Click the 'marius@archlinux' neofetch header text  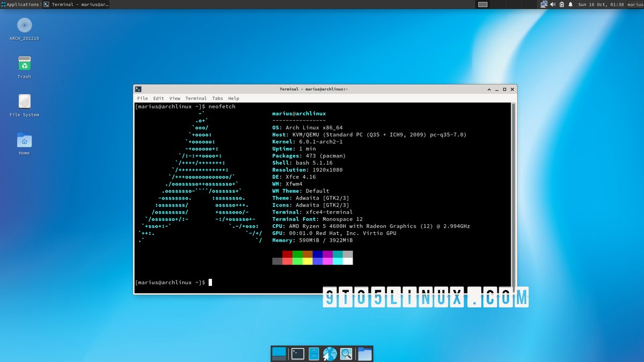[x=299, y=114]
